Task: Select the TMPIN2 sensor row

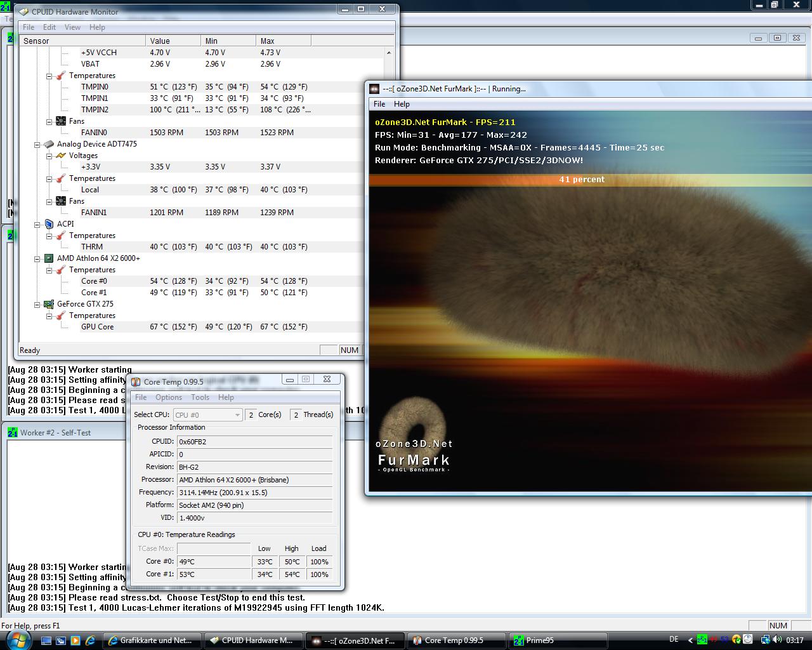Action: click(202, 110)
